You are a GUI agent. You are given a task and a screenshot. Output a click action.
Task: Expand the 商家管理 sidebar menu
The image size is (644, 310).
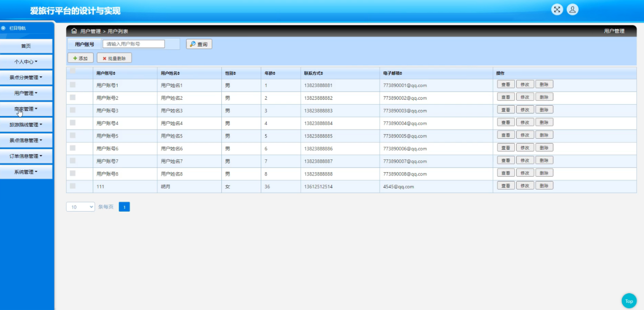tap(26, 109)
